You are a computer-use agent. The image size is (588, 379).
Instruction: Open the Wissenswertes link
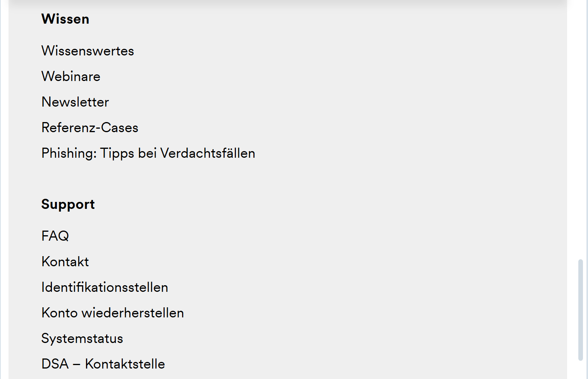[88, 51]
